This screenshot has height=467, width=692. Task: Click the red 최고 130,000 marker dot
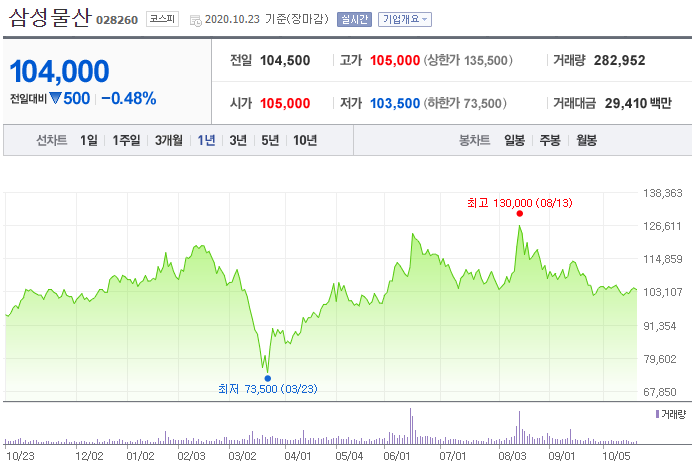tap(519, 214)
